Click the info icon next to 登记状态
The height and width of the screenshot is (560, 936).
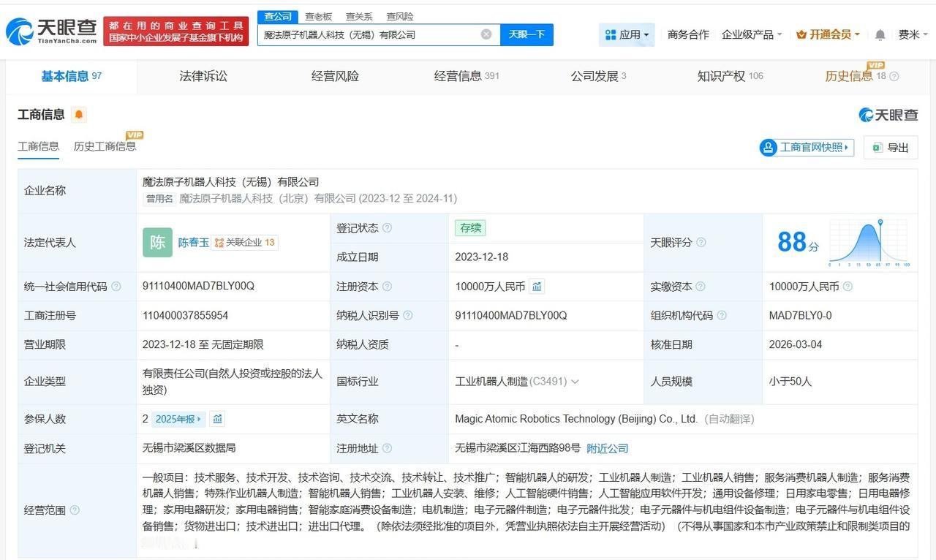(387, 228)
